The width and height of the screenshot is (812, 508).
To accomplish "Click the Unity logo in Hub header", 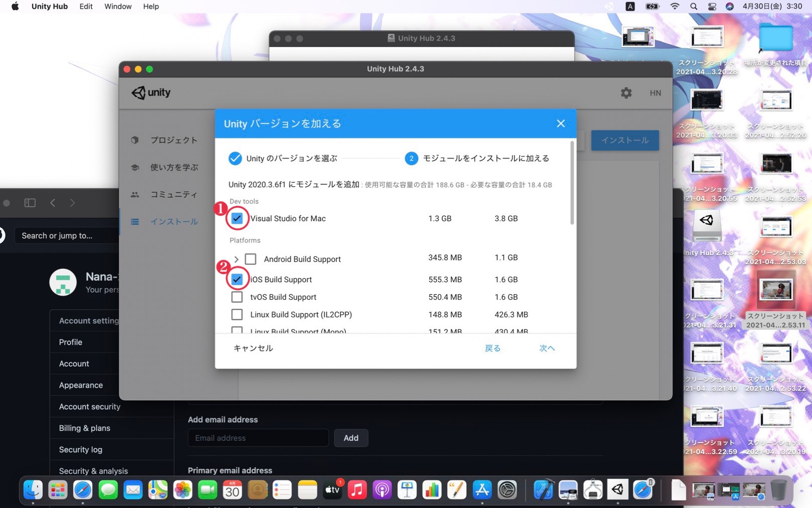I will (151, 93).
